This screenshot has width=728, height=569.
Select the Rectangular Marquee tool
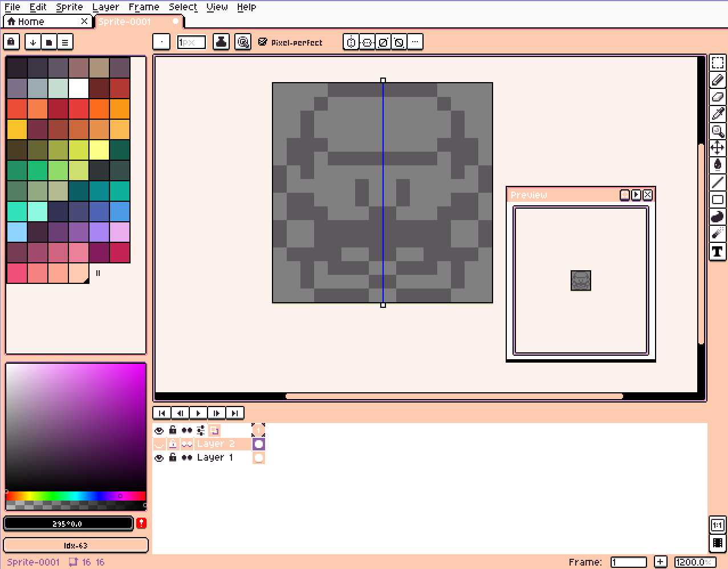(718, 63)
